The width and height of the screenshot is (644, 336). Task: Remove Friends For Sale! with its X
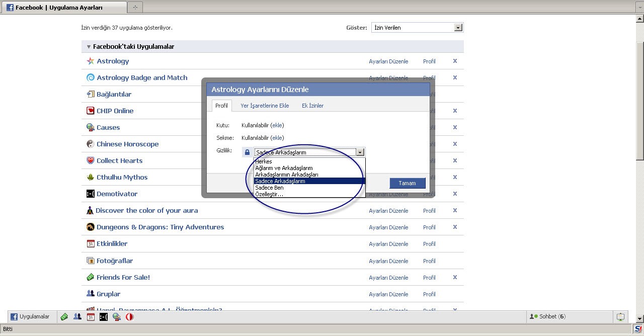455,277
